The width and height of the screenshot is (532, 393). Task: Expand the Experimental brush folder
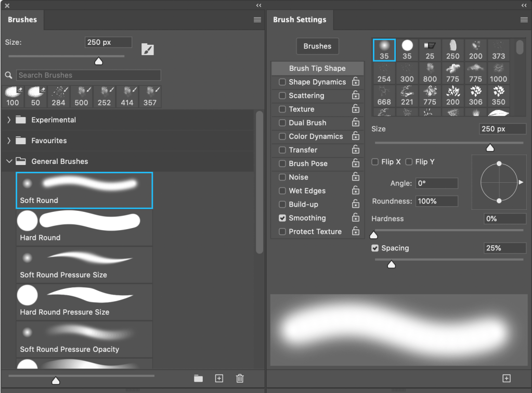(x=9, y=120)
